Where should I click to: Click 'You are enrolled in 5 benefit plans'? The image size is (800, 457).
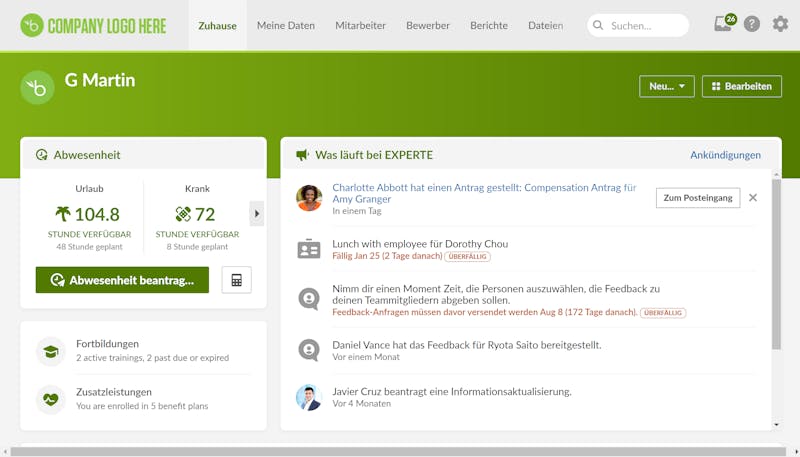[142, 407]
